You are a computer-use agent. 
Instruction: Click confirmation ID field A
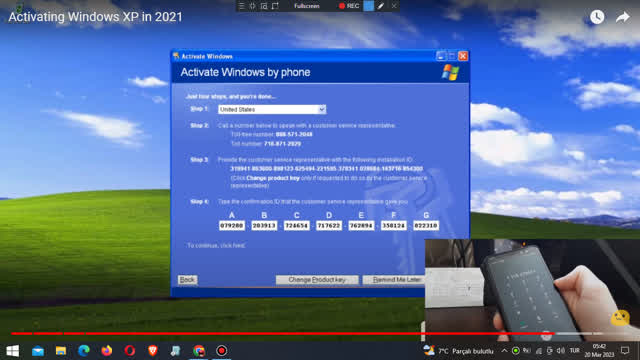(x=231, y=225)
